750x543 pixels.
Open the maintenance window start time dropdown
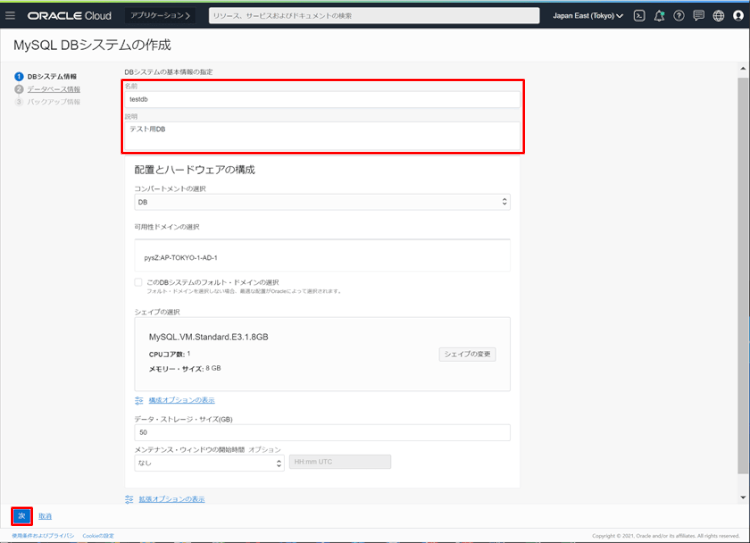209,463
